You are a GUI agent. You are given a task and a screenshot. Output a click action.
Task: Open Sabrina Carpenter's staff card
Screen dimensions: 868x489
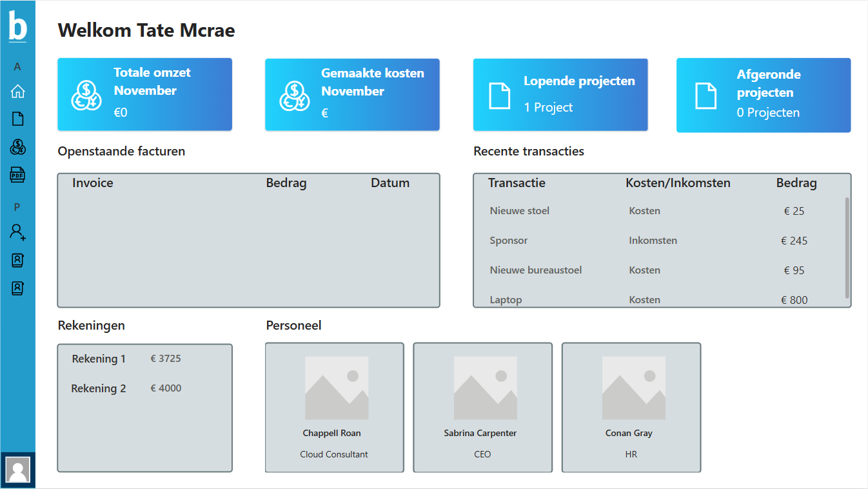point(482,408)
